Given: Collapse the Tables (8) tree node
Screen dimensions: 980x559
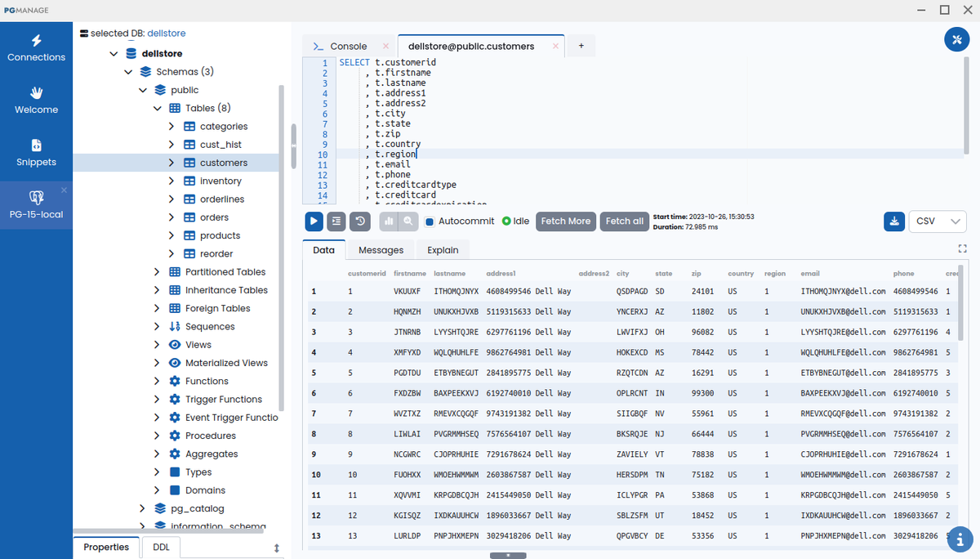Looking at the screenshot, I should 157,108.
